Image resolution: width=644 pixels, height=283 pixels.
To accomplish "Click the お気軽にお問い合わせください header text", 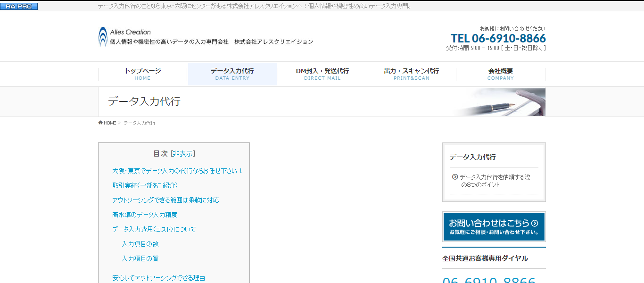I will [x=513, y=28].
